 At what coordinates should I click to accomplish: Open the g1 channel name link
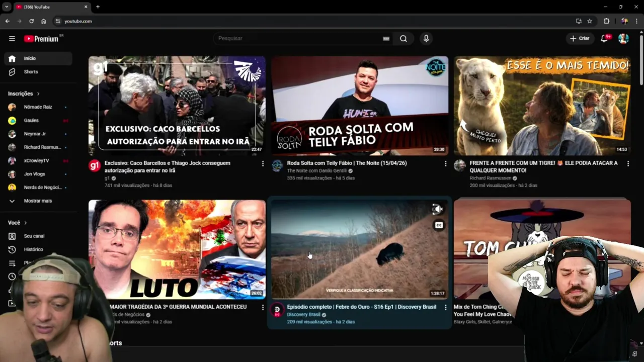(x=107, y=178)
